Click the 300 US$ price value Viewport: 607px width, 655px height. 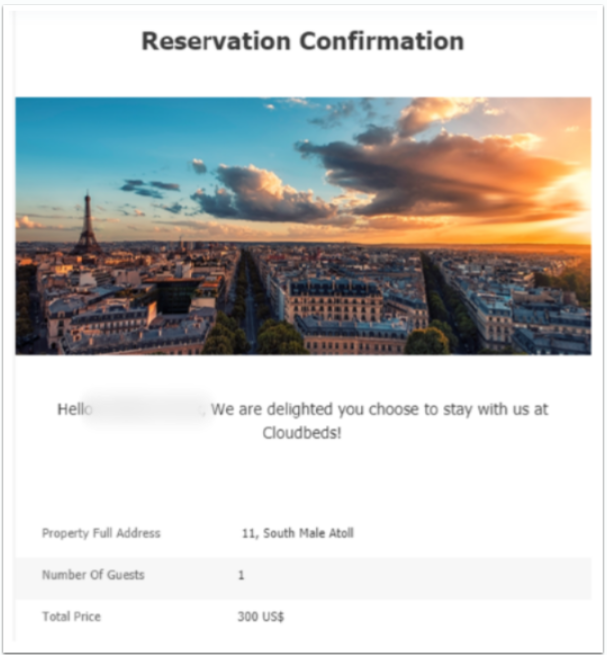(261, 617)
